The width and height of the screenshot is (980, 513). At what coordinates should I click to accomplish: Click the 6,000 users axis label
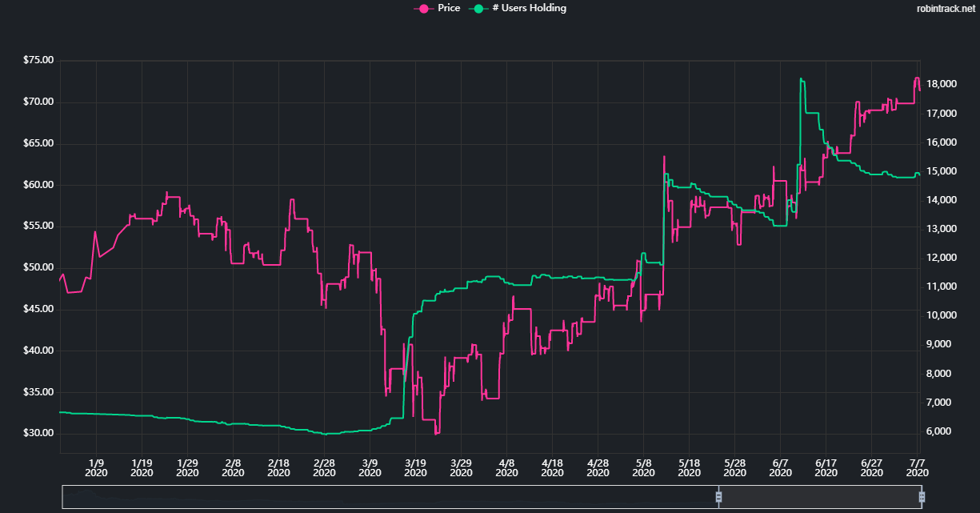coord(940,431)
